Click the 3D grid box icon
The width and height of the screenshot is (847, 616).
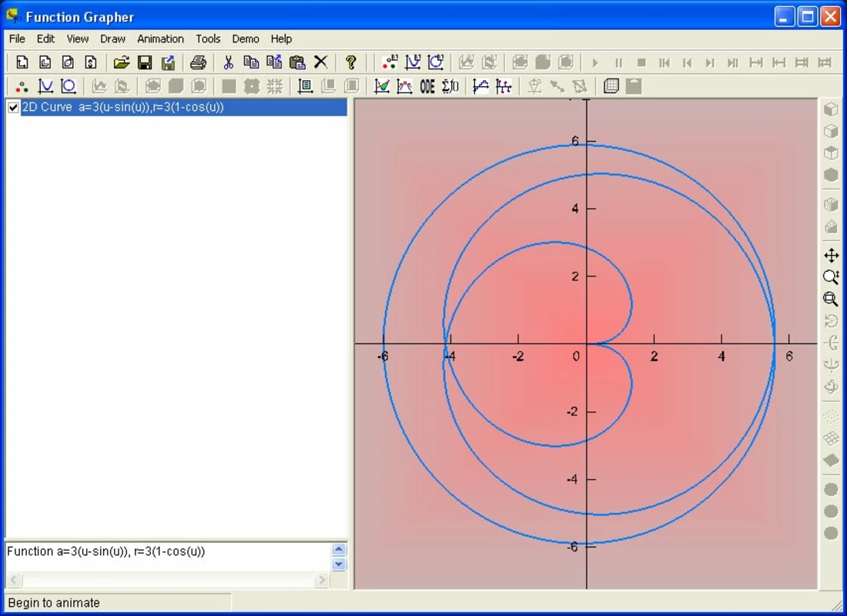(x=611, y=86)
